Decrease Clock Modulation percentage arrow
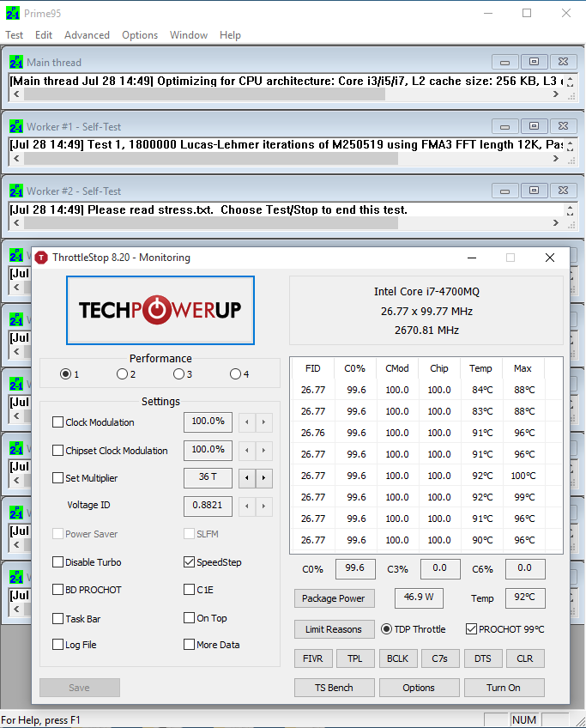Screen dimensions: 586x728 [247, 422]
